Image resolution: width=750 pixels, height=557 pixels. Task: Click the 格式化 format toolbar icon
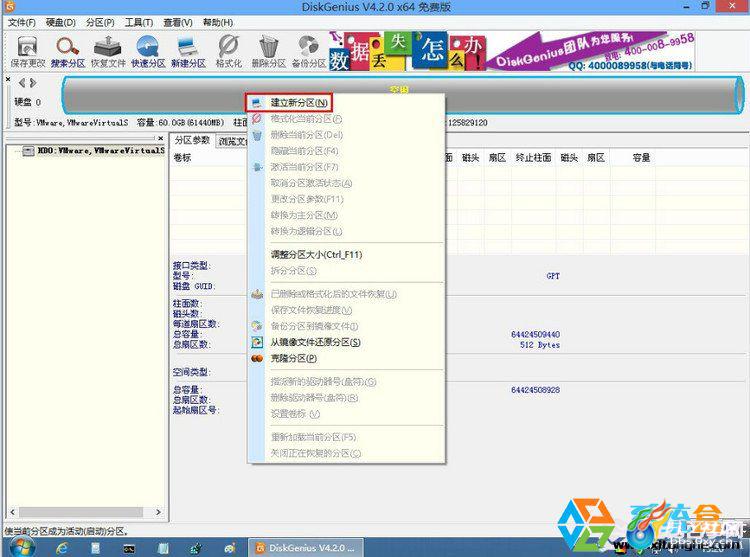click(x=229, y=52)
